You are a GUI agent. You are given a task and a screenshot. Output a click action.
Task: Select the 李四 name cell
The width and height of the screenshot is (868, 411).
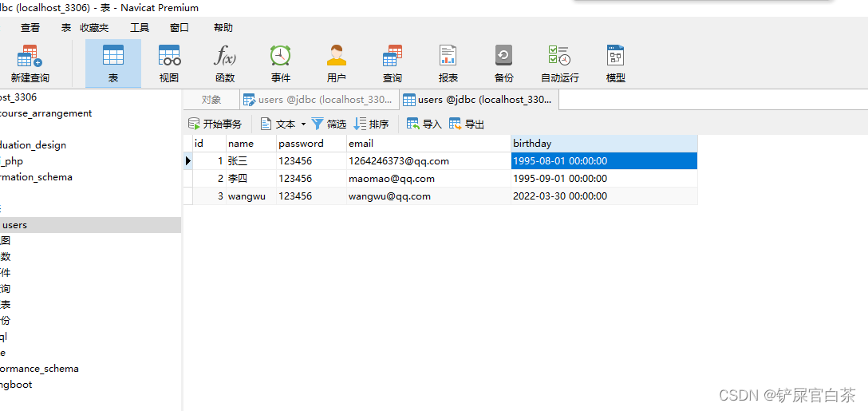click(251, 179)
